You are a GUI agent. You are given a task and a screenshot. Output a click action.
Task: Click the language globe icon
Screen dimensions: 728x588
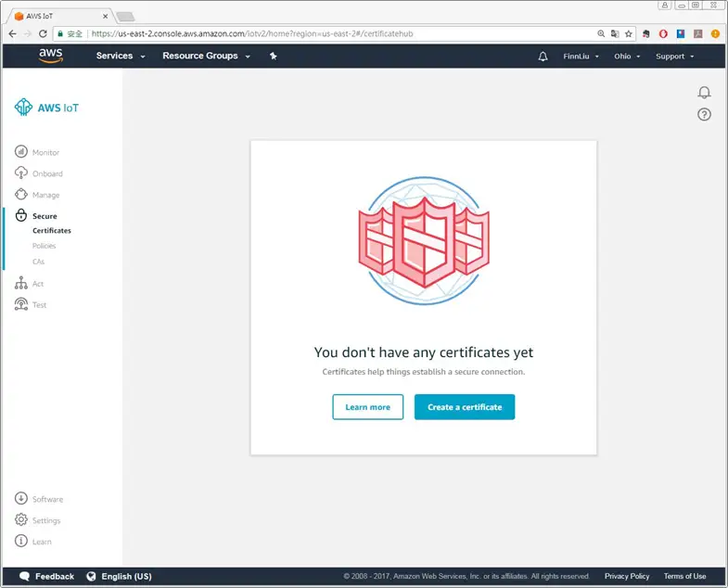[91, 576]
